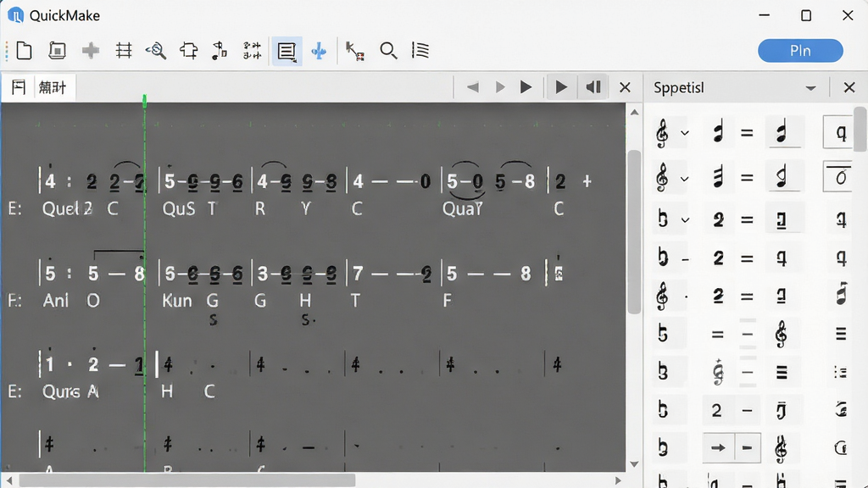Select the crop frame tool icon
868x488 pixels.
point(189,51)
